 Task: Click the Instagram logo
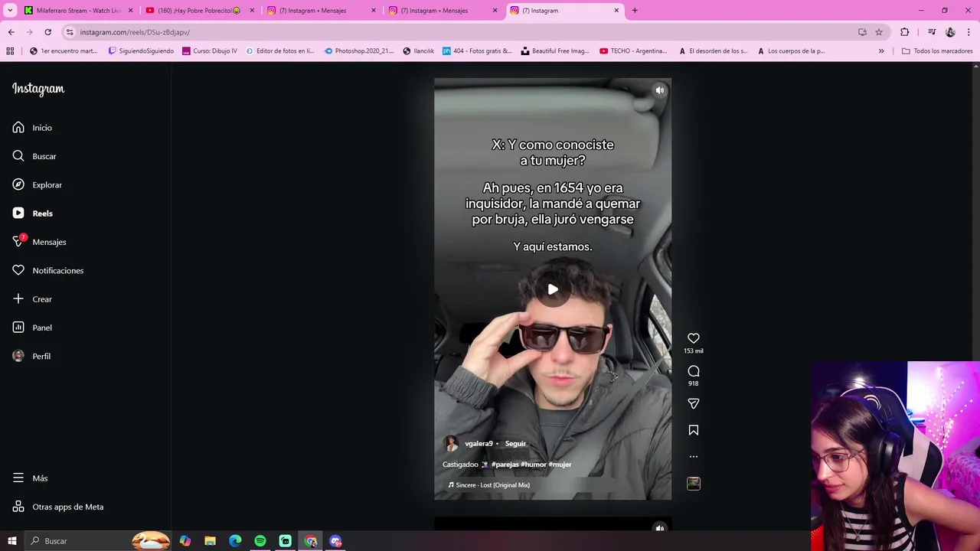click(38, 89)
